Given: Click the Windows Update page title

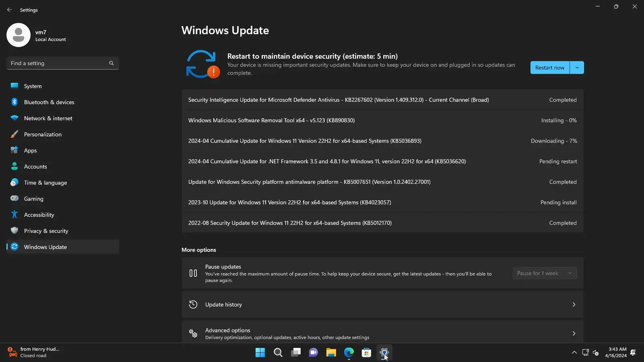Looking at the screenshot, I should [x=225, y=31].
